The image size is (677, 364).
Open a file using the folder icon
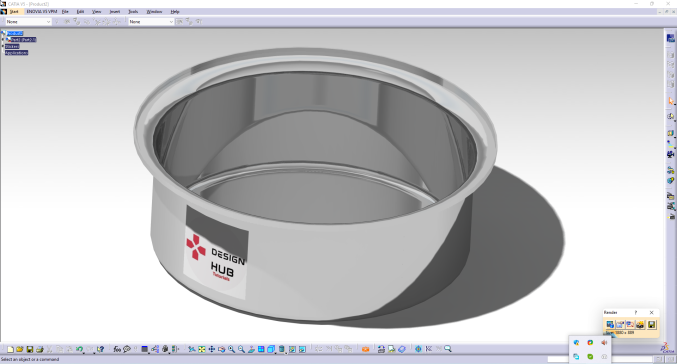20,349
